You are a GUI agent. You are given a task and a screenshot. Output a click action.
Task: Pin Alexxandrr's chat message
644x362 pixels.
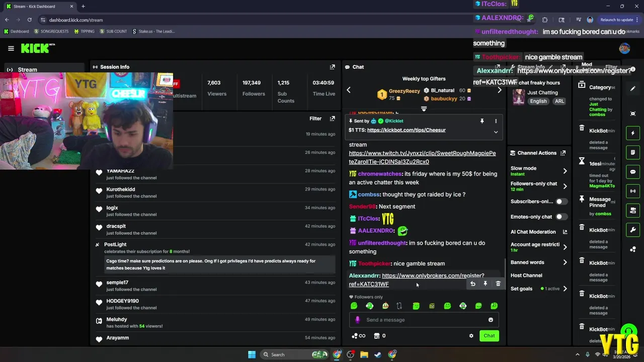pos(485,284)
